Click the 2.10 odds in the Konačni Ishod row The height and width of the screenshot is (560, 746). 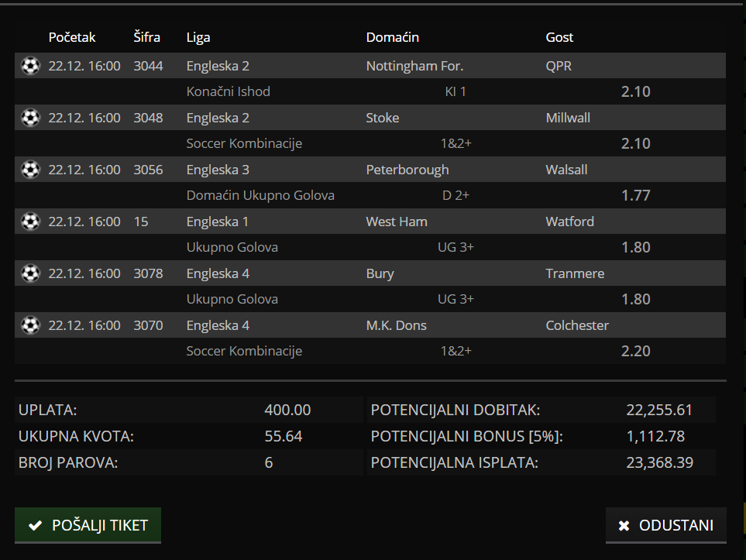[x=636, y=91]
